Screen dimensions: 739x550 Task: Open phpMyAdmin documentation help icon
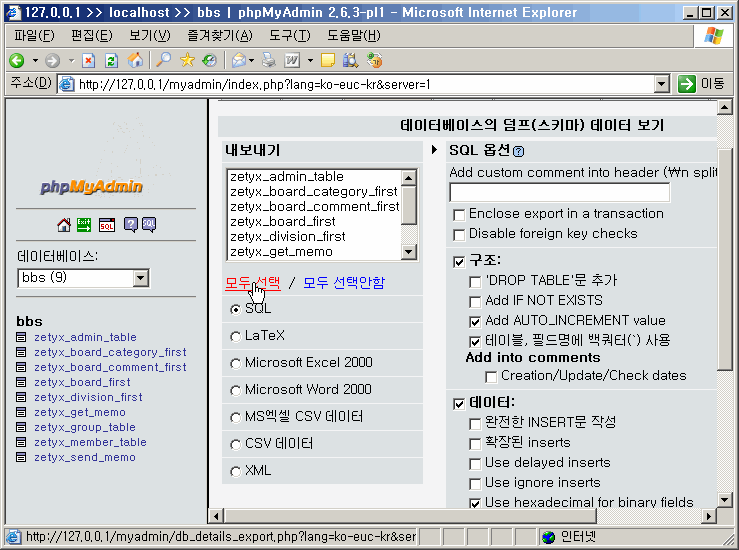[x=131, y=225]
